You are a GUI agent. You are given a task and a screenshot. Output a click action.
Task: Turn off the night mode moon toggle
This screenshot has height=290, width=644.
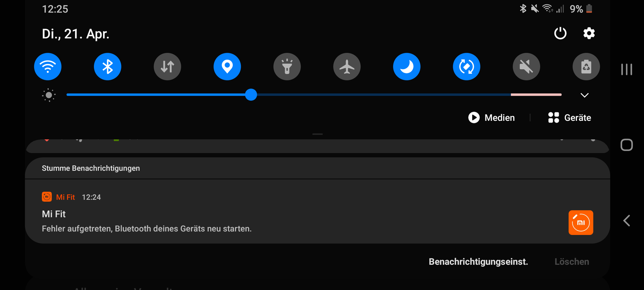point(407,66)
